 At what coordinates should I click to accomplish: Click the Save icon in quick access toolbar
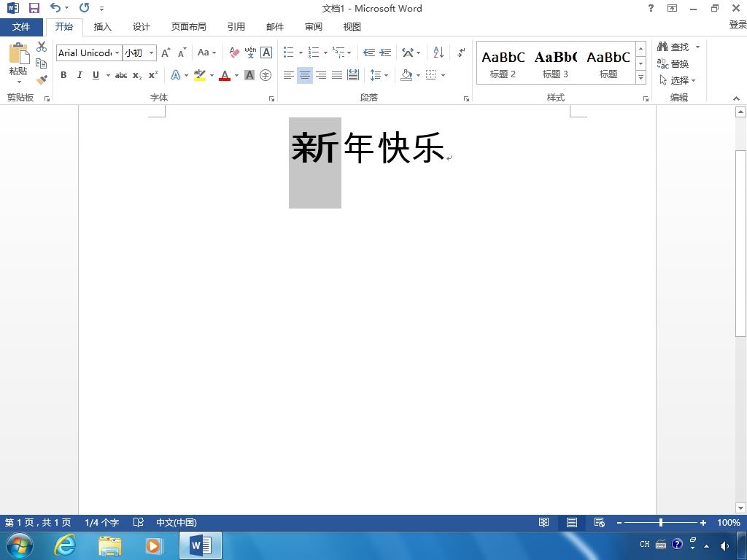(x=34, y=8)
